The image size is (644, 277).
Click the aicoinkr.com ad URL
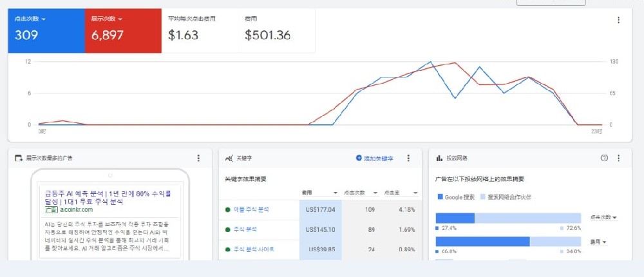pos(77,209)
